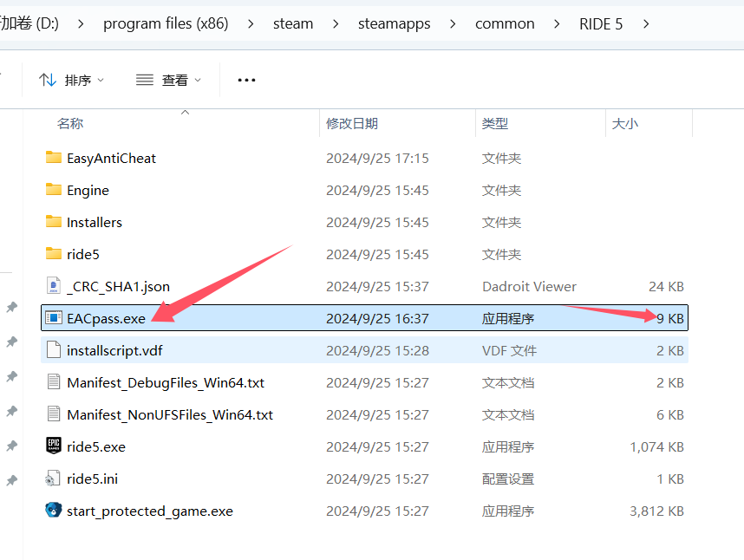Click the Epic Games icon of ride5.exe

pos(54,446)
